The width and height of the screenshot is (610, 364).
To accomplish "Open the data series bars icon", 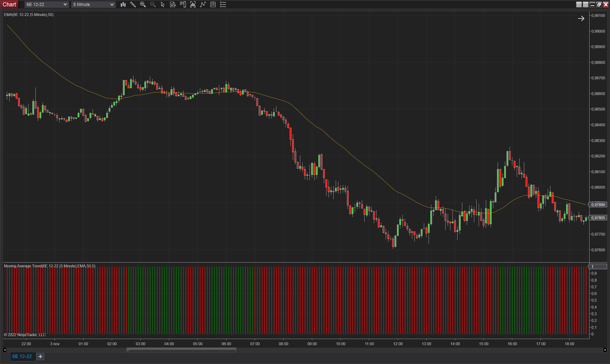I will click(x=193, y=5).
